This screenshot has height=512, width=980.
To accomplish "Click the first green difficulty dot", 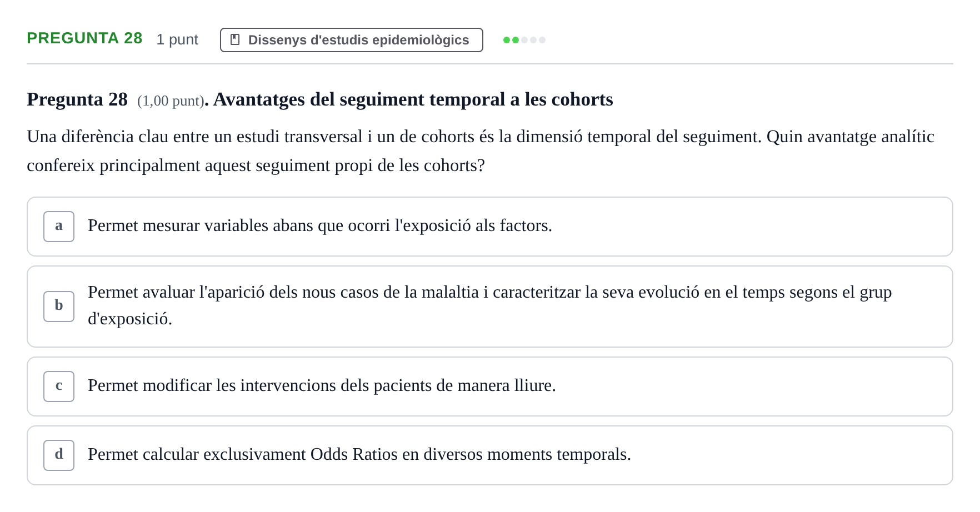I will (x=507, y=40).
